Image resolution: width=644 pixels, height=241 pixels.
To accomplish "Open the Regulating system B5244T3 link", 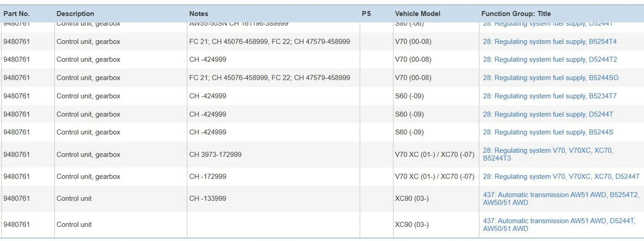I will (x=548, y=154).
